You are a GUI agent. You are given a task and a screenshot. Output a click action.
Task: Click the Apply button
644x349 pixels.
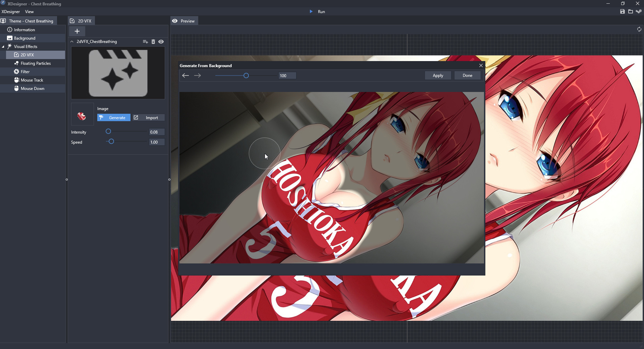pyautogui.click(x=438, y=75)
